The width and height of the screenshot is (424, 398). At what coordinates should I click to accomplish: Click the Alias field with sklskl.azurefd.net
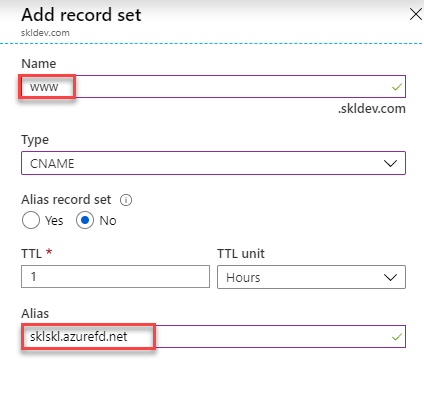[213, 337]
